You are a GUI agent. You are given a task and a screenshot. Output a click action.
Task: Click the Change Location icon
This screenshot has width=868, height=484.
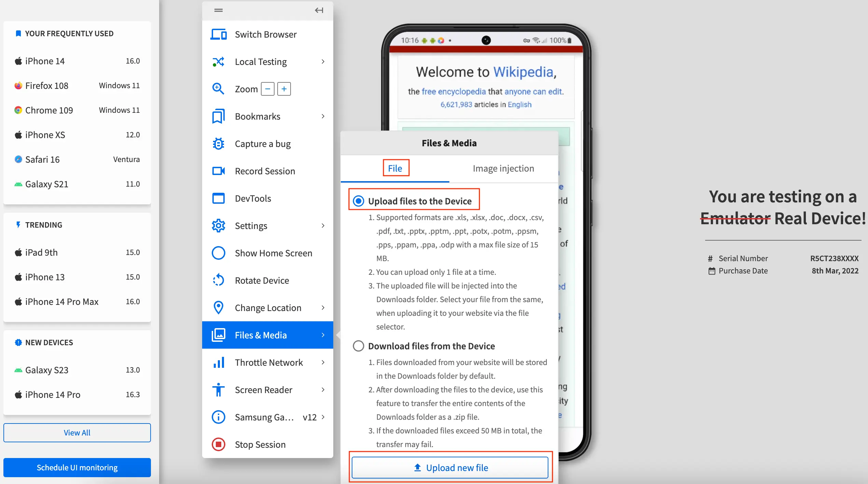[217, 308]
